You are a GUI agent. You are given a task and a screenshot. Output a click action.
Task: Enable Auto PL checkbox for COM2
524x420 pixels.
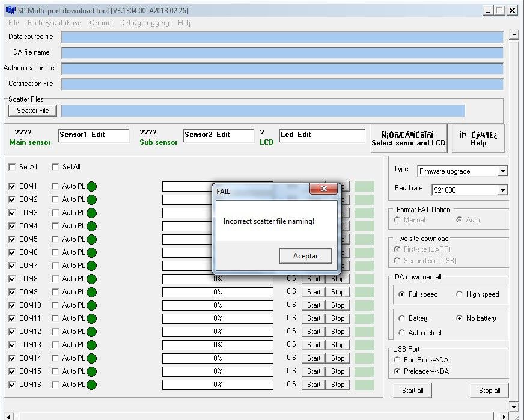click(55, 199)
